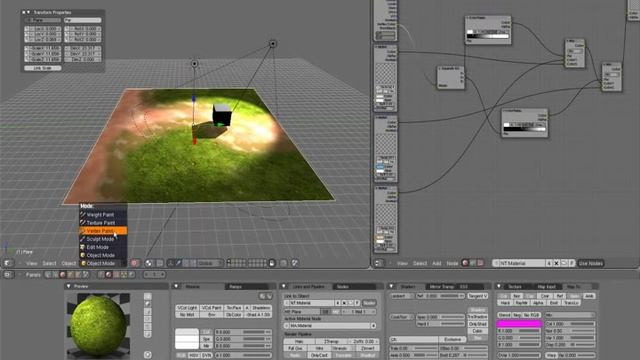Toggle VCol Paint option
This screenshot has width=640, height=360.
211,308
